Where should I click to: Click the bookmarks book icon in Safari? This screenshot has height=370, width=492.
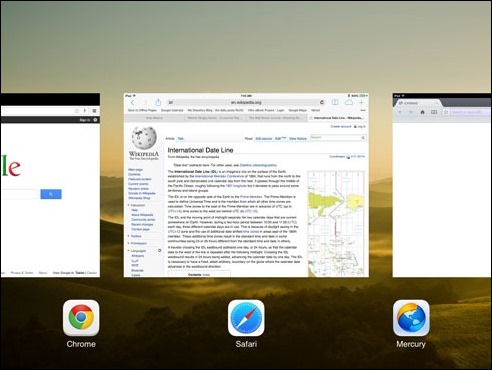[x=335, y=102]
